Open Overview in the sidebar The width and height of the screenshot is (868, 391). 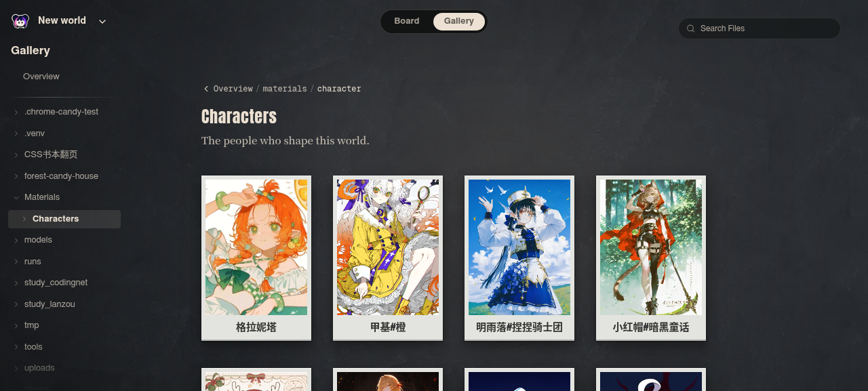41,77
